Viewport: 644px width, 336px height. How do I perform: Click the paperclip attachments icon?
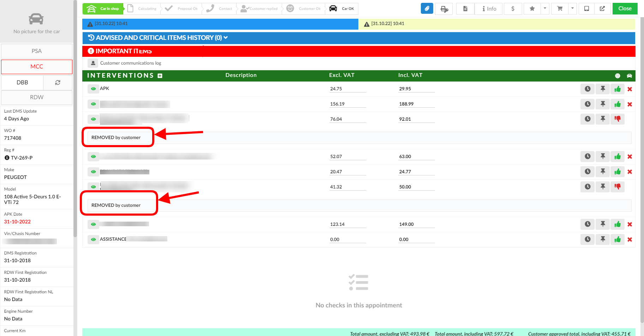click(427, 8)
